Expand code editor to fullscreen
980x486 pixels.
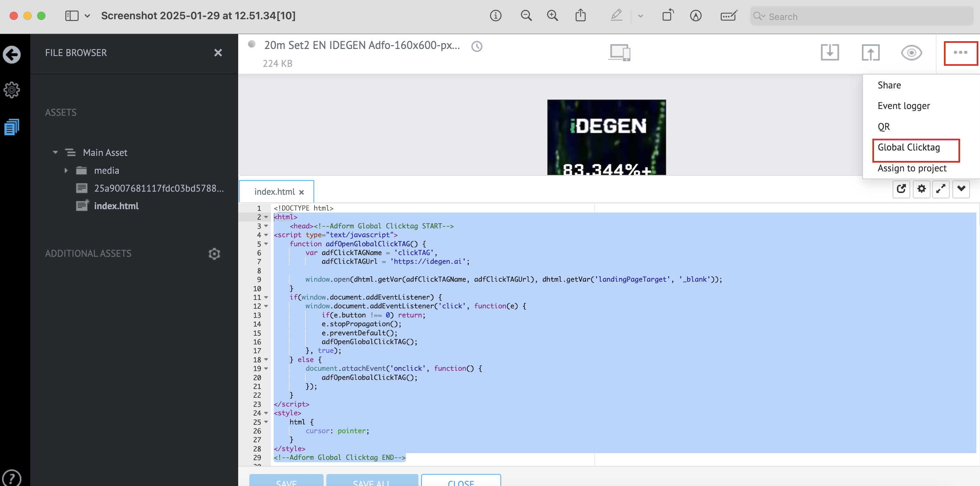pos(941,189)
